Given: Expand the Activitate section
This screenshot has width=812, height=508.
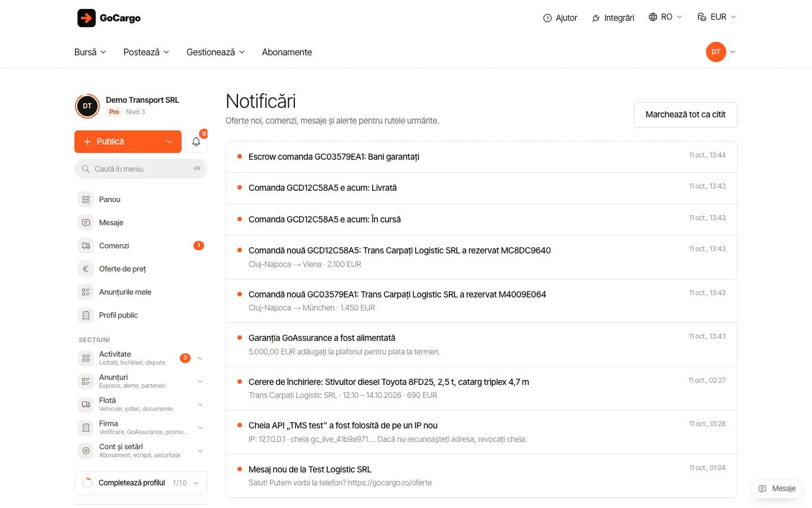Looking at the screenshot, I should (x=200, y=358).
